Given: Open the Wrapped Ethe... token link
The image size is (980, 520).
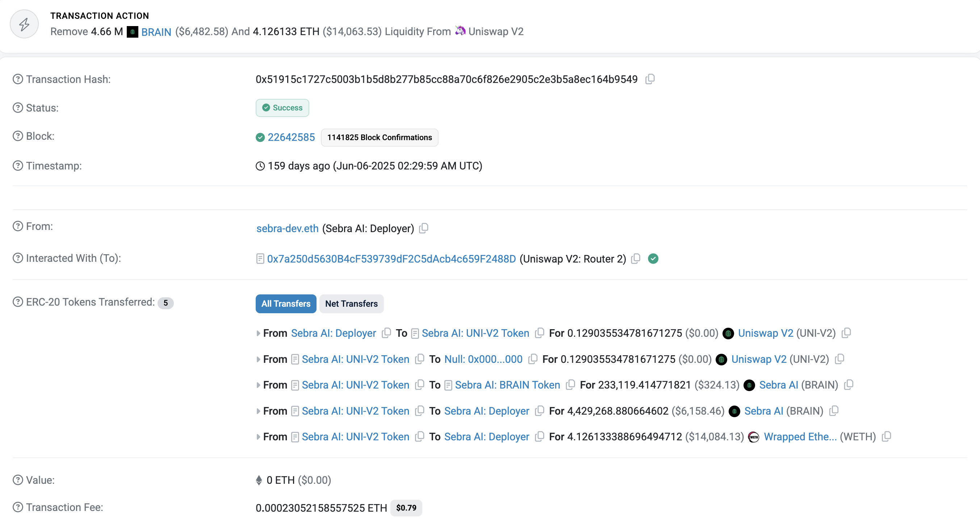Looking at the screenshot, I should pos(800,437).
